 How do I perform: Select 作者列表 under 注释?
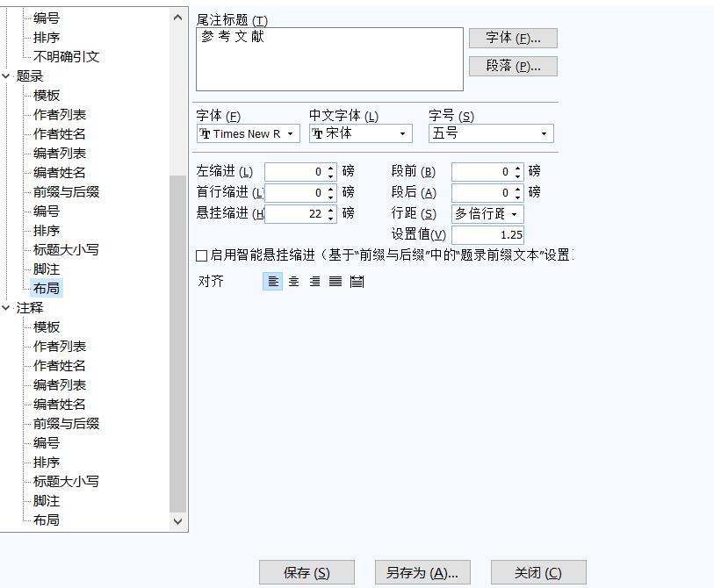[60, 346]
